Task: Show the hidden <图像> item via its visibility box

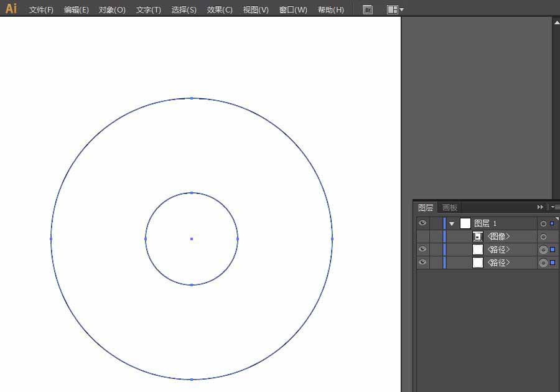Action: pyautogui.click(x=422, y=236)
